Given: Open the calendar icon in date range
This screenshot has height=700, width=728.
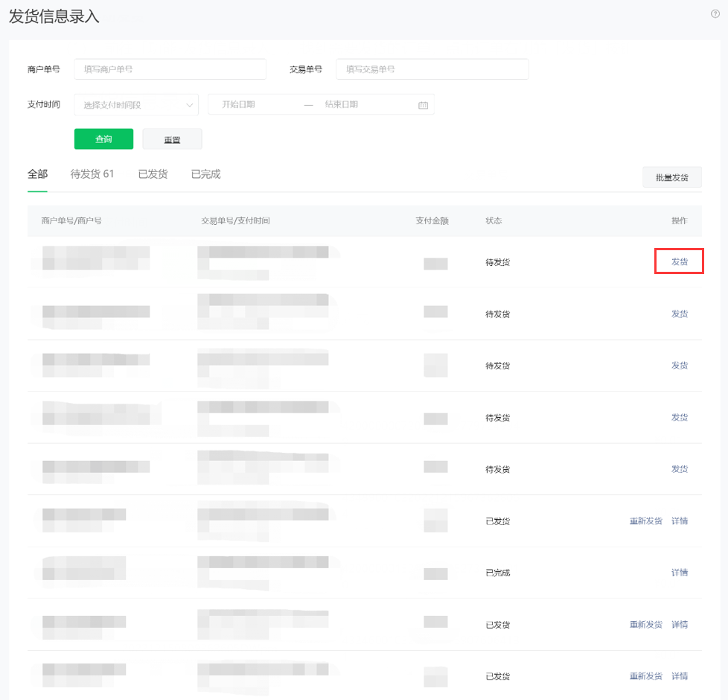Looking at the screenshot, I should click(423, 105).
